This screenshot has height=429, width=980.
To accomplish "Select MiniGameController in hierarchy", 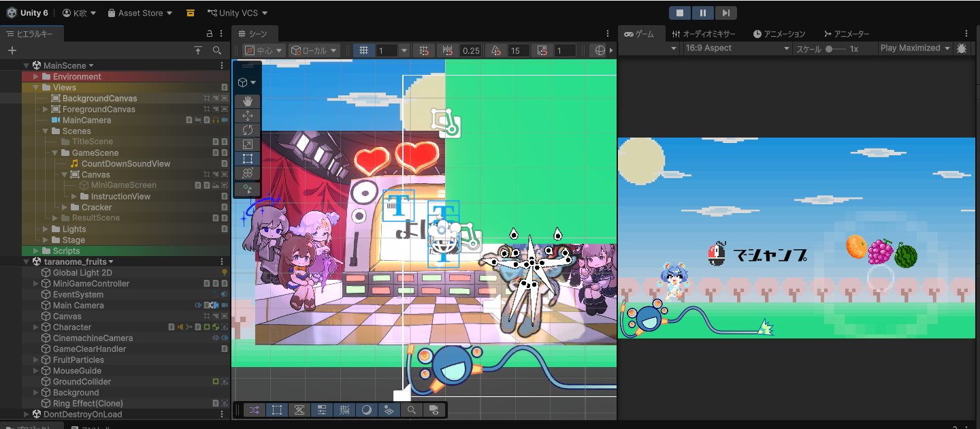I will 91,283.
